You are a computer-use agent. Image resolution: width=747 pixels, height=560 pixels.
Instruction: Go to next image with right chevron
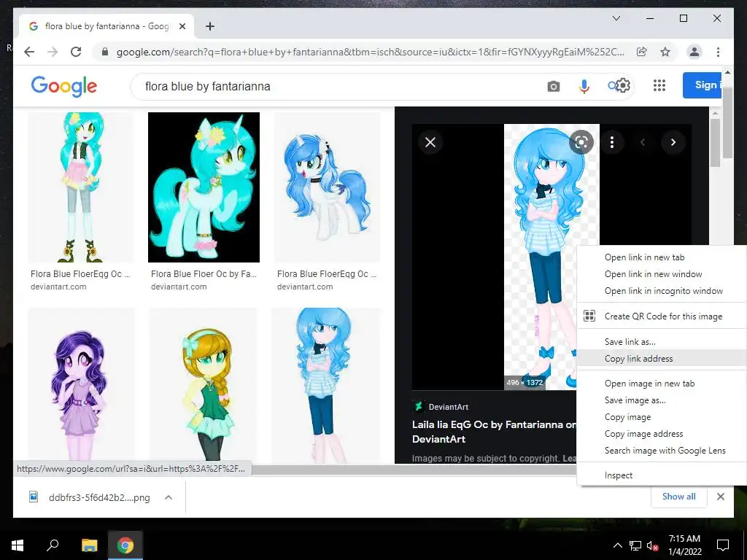point(673,142)
